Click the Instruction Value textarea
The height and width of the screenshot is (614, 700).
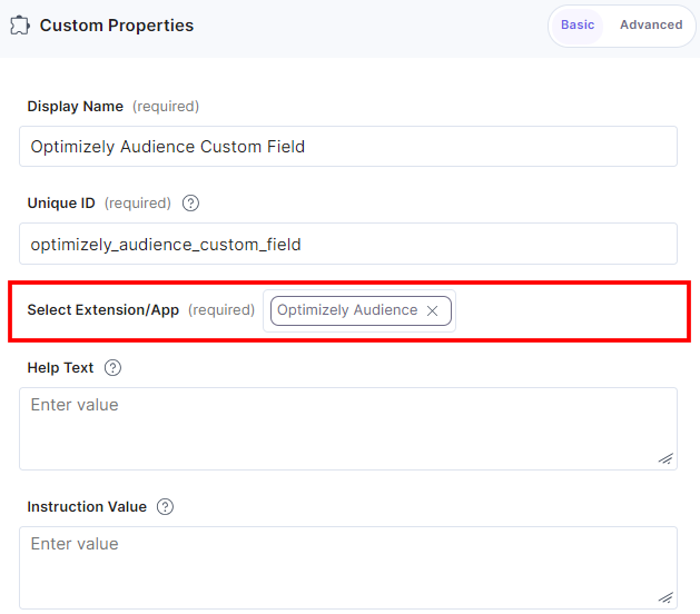(x=348, y=568)
